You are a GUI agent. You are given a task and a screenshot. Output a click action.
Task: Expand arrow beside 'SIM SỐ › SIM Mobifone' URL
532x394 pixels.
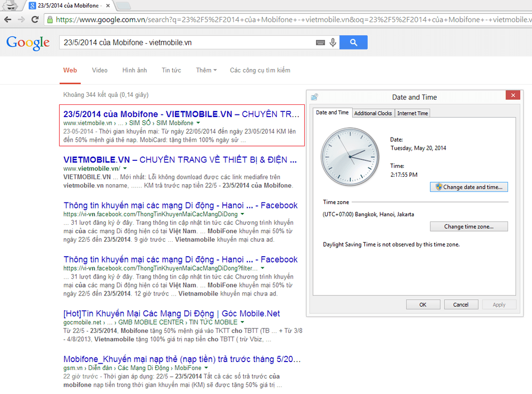[198, 123]
